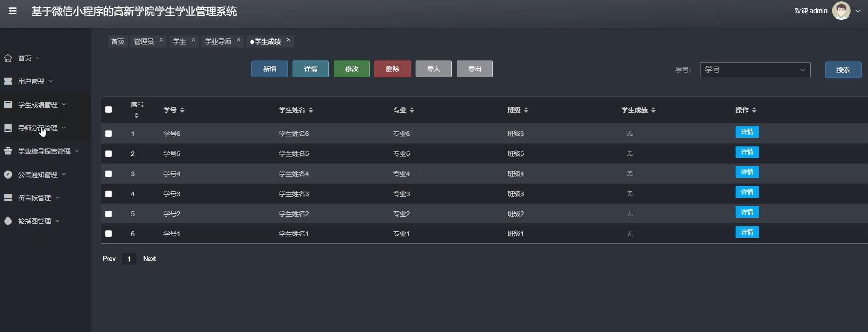Open 详情 for the 学号4 row
The image size is (868, 332).
[x=747, y=172]
